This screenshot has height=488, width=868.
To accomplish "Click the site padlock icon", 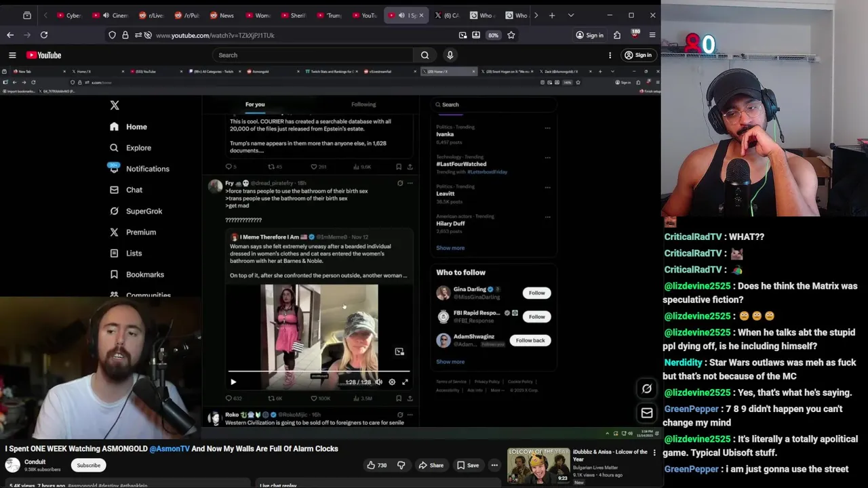I will pos(125,35).
